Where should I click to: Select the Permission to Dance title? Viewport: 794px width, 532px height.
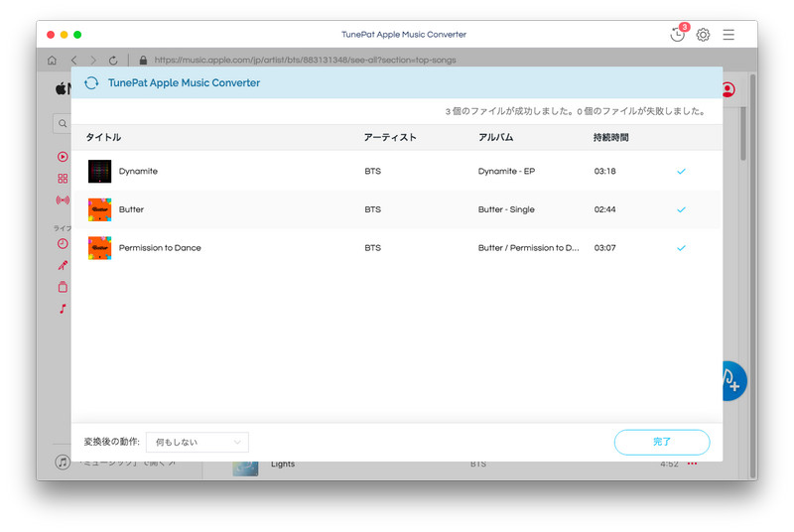[x=160, y=248]
